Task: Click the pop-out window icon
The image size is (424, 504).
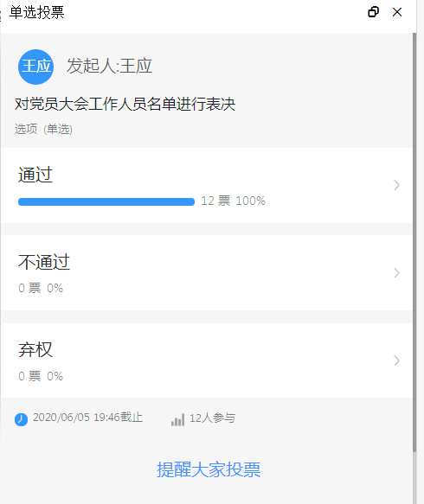Action: pos(373,12)
